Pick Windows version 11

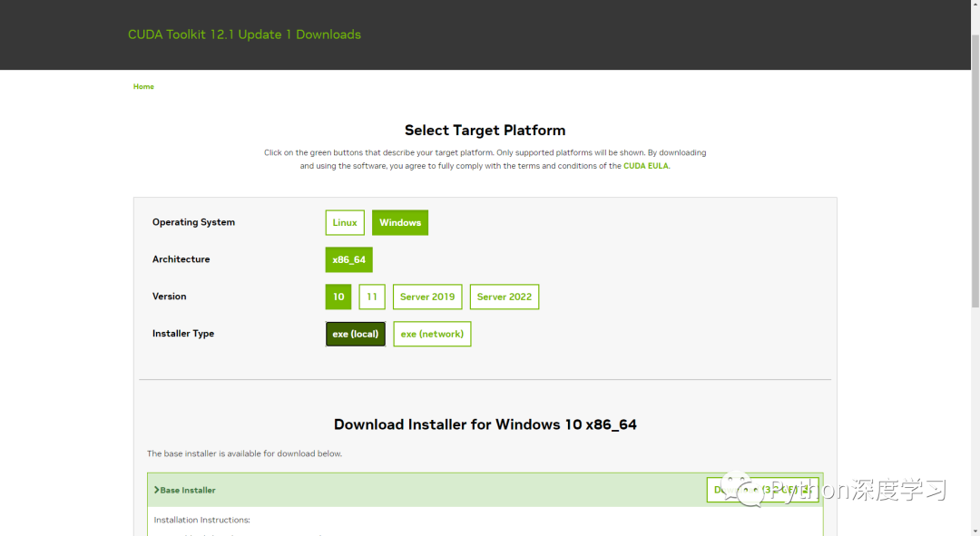pyautogui.click(x=372, y=297)
